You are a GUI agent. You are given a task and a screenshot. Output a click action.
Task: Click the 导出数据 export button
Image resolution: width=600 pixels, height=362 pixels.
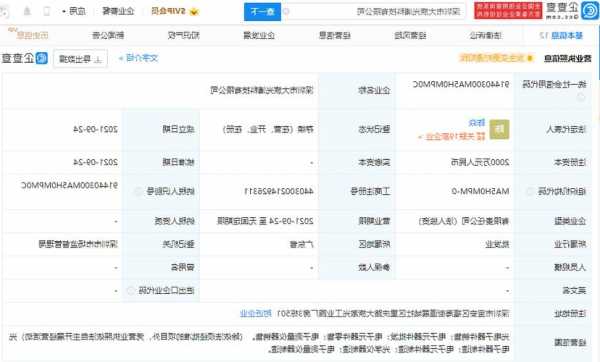tap(80, 59)
